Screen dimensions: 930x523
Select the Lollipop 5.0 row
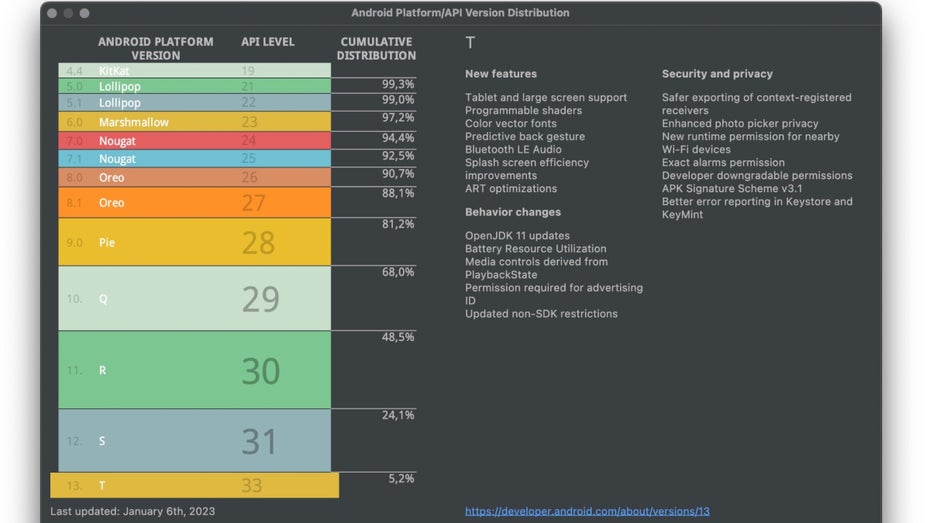[x=194, y=87]
